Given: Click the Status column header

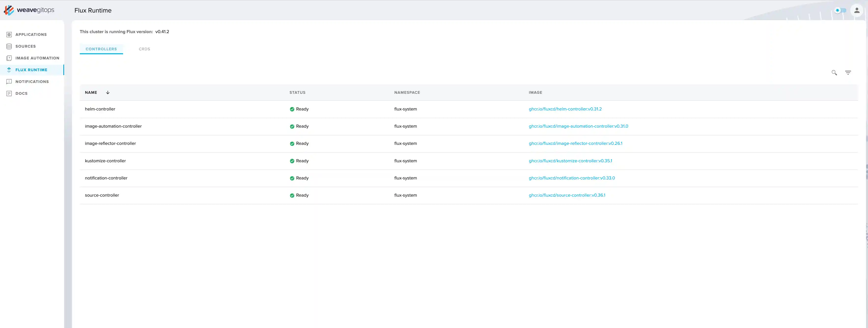Looking at the screenshot, I should tap(297, 92).
